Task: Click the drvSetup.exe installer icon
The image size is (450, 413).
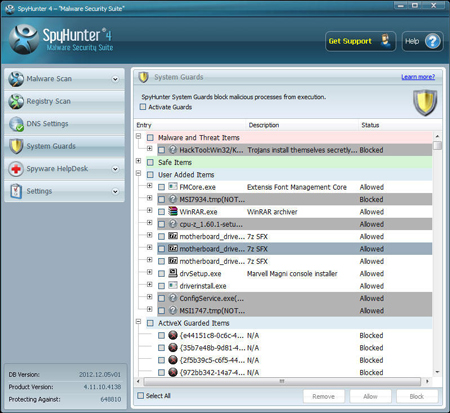Action: [173, 273]
